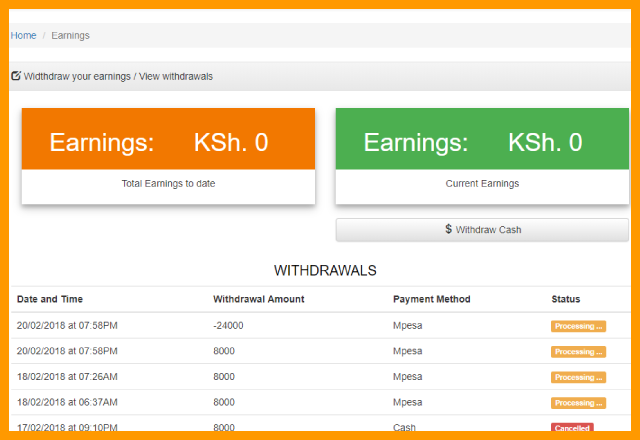This screenshot has height=440, width=640.
Task: Click the Processing badge for the -24000 withdrawal
Action: (x=578, y=325)
